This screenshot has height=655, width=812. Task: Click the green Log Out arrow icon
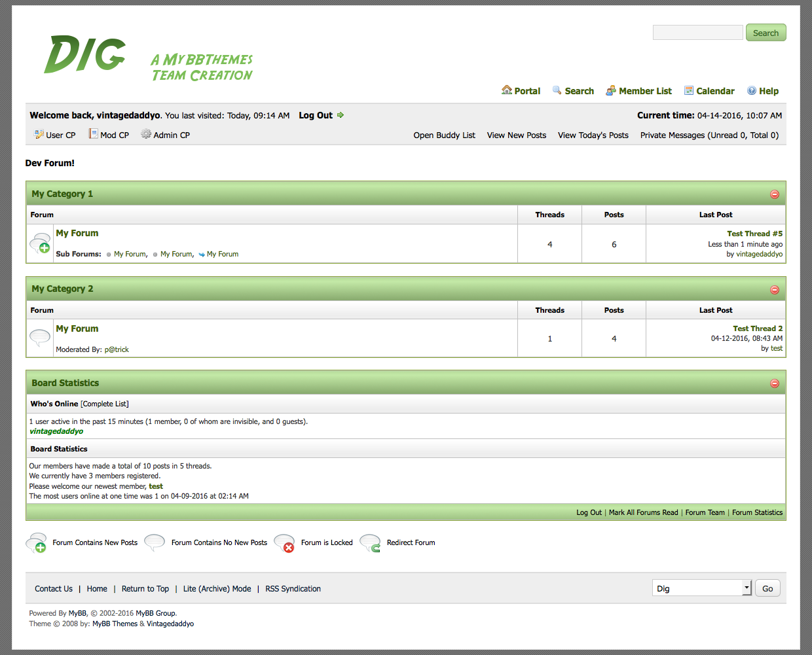point(341,115)
